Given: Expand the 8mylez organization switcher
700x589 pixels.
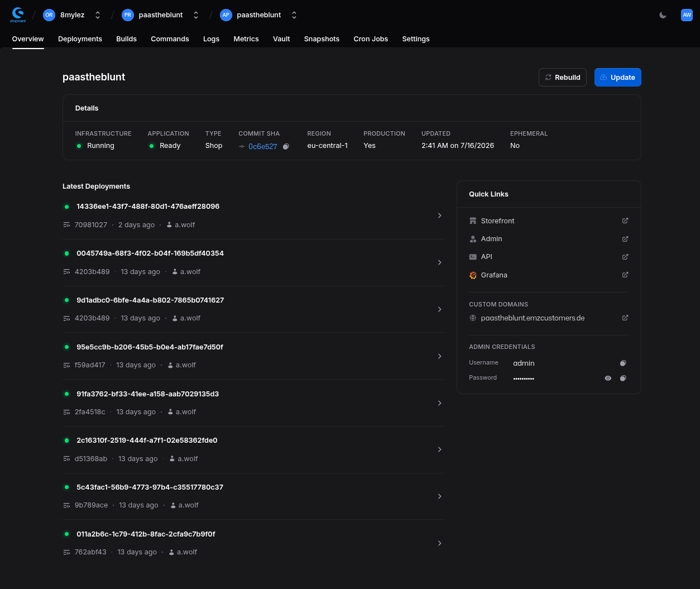Looking at the screenshot, I should point(98,15).
